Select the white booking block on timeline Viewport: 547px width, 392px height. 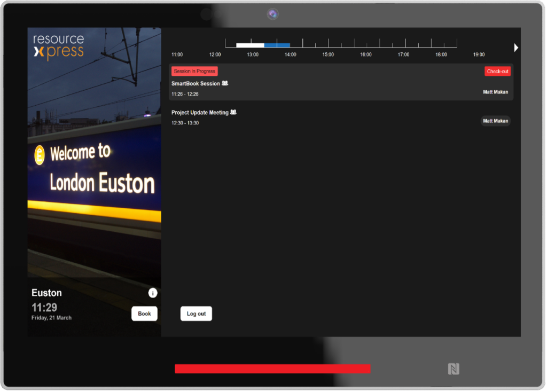[x=250, y=45]
